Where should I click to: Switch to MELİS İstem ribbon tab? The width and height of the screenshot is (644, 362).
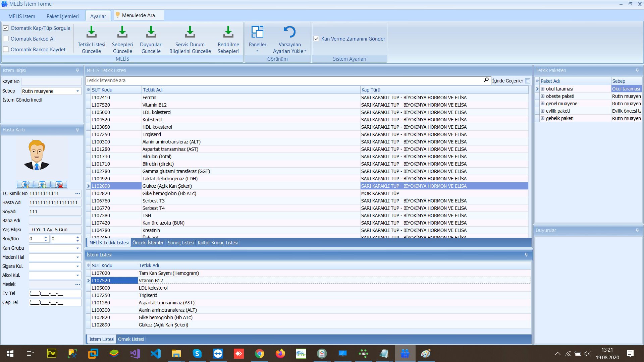22,16
